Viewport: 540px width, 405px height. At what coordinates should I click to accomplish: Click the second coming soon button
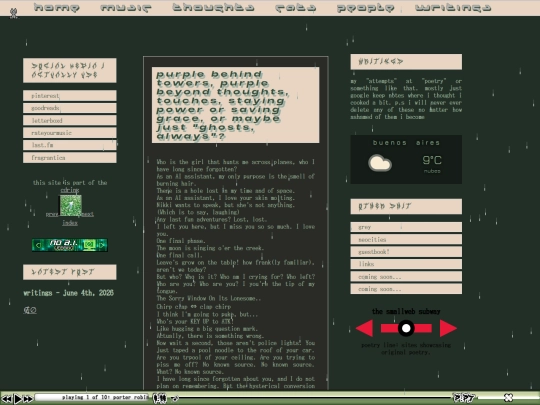coord(406,289)
